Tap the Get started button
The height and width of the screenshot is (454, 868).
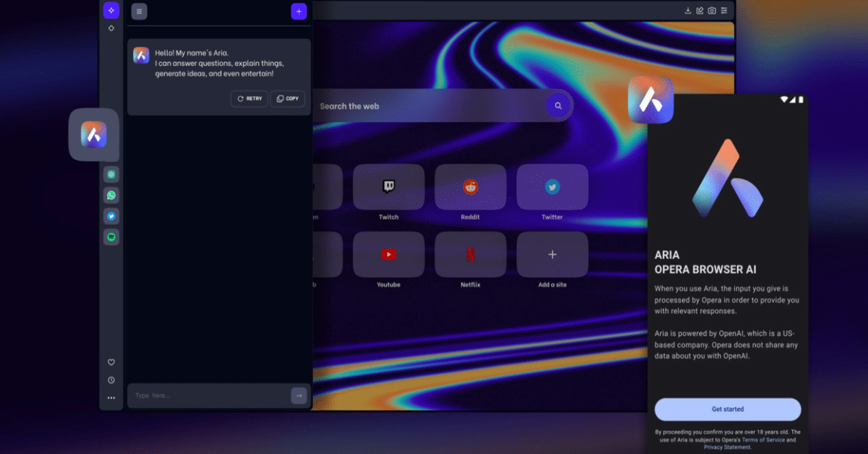pos(728,409)
